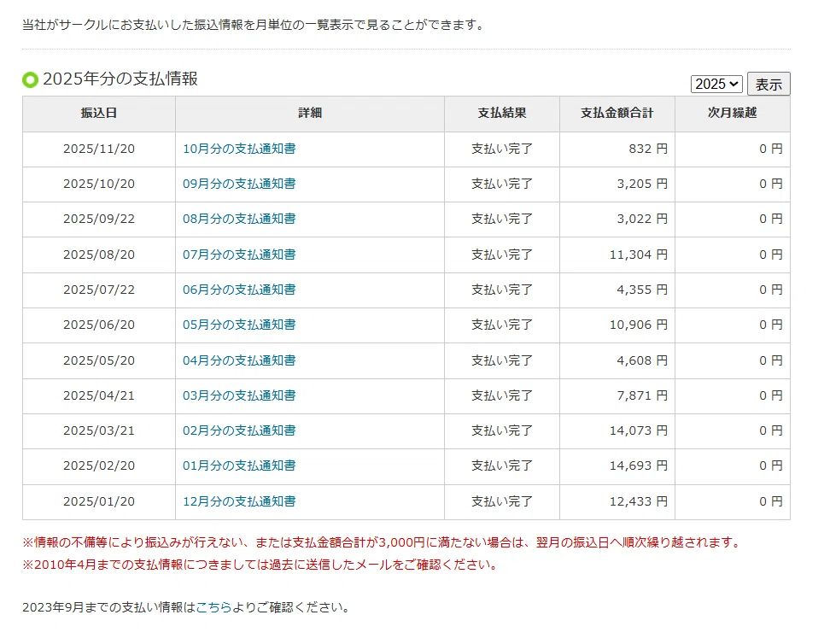
Task: Click 支払い完了 in the 2025/01/20 row
Action: (x=502, y=501)
